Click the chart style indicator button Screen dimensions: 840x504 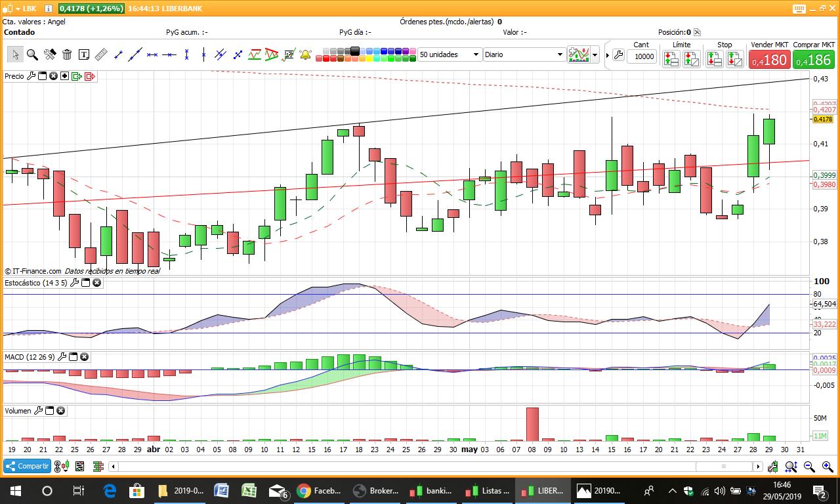point(579,54)
